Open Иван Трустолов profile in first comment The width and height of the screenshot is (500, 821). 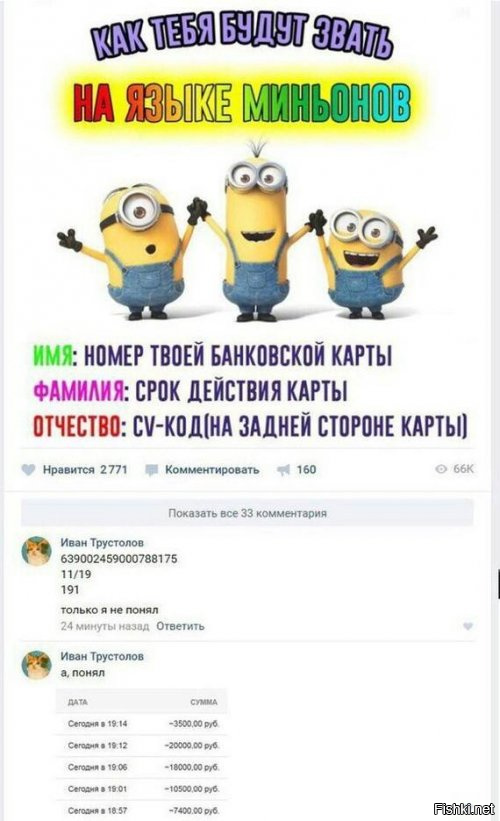click(x=102, y=542)
